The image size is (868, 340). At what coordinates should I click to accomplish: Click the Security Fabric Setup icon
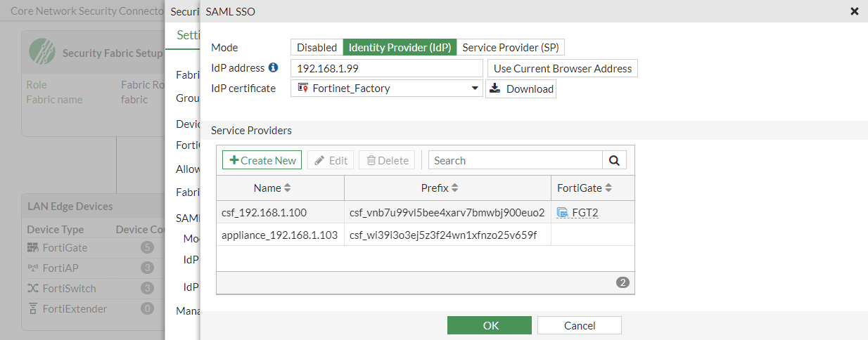click(x=42, y=52)
